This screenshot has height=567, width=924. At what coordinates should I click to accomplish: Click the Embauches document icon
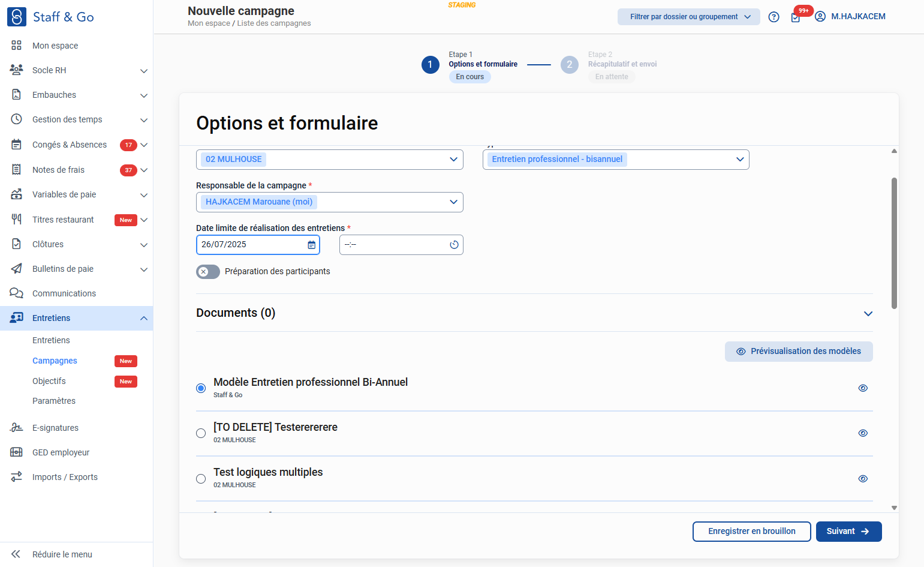17,95
